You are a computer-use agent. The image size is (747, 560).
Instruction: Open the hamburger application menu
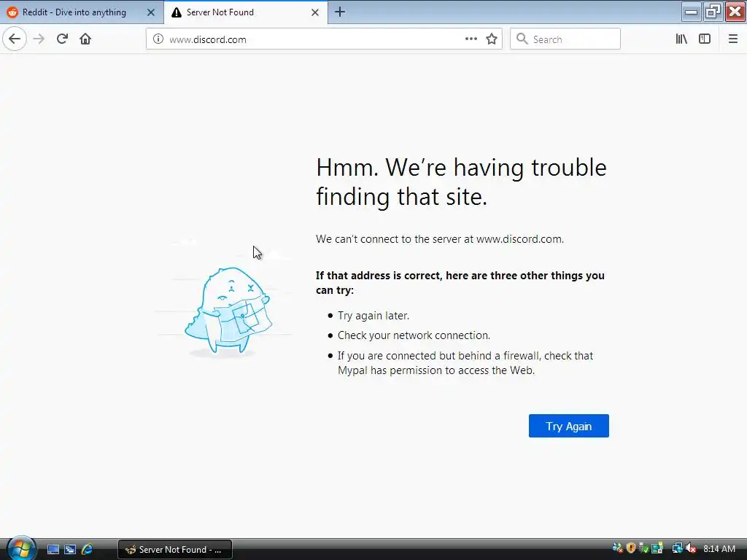click(x=732, y=39)
